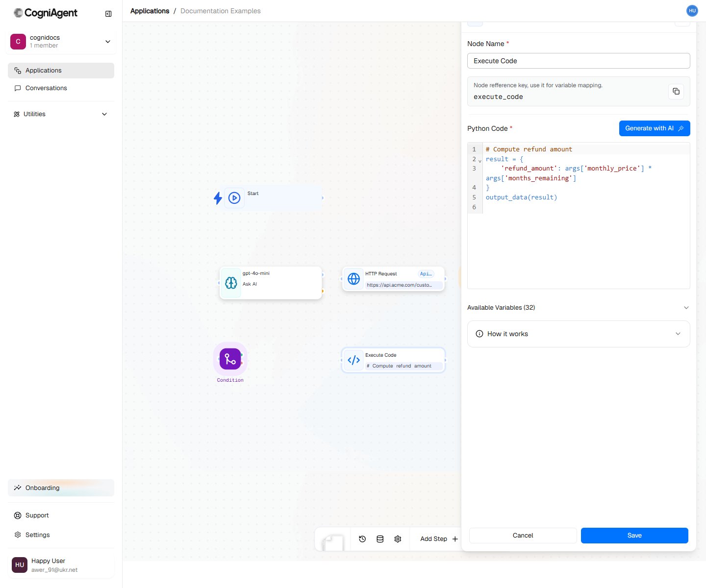Viewport: 706px width, 588px height.
Task: Select the gpt-4o-mini brain icon node
Action: tap(231, 283)
